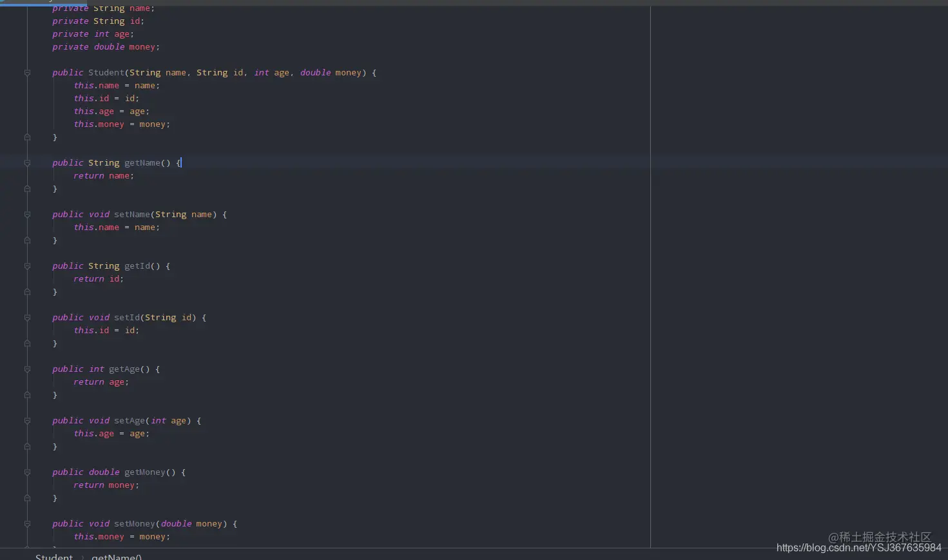Click the fold end marker closing getMoney()
The width and height of the screenshot is (948, 560).
click(x=27, y=498)
